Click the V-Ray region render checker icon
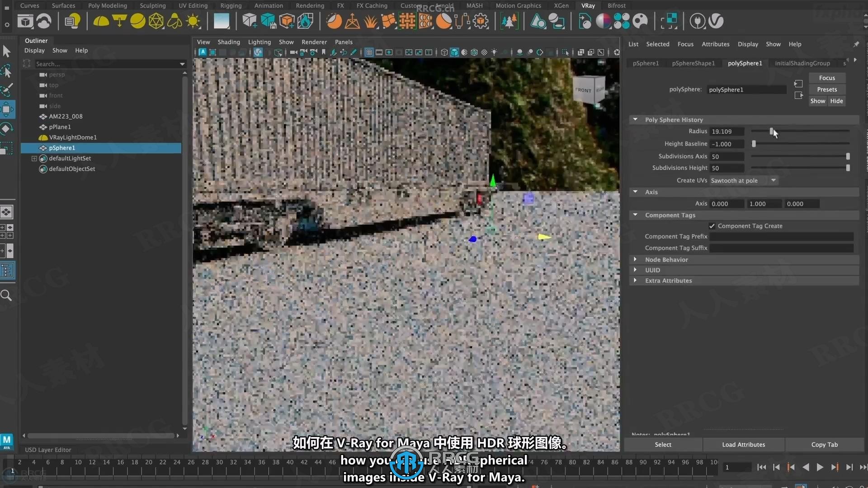Screen dimensions: 868x488 (x=669, y=21)
